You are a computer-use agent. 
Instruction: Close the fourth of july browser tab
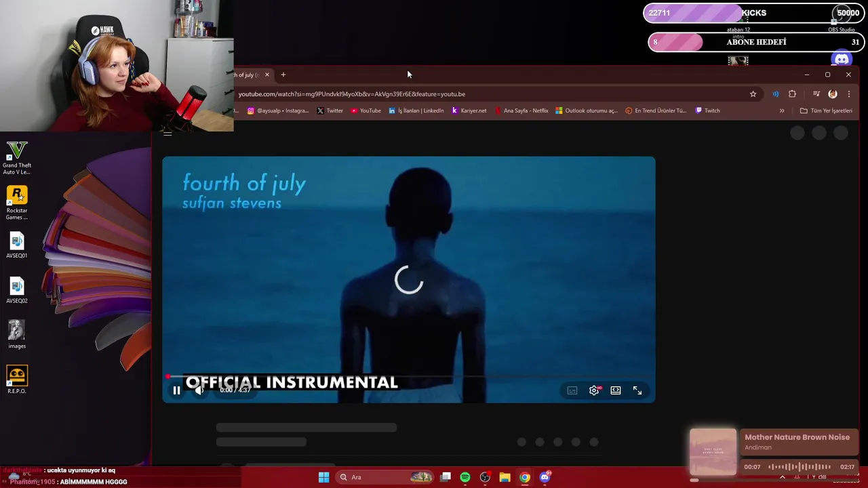point(267,75)
